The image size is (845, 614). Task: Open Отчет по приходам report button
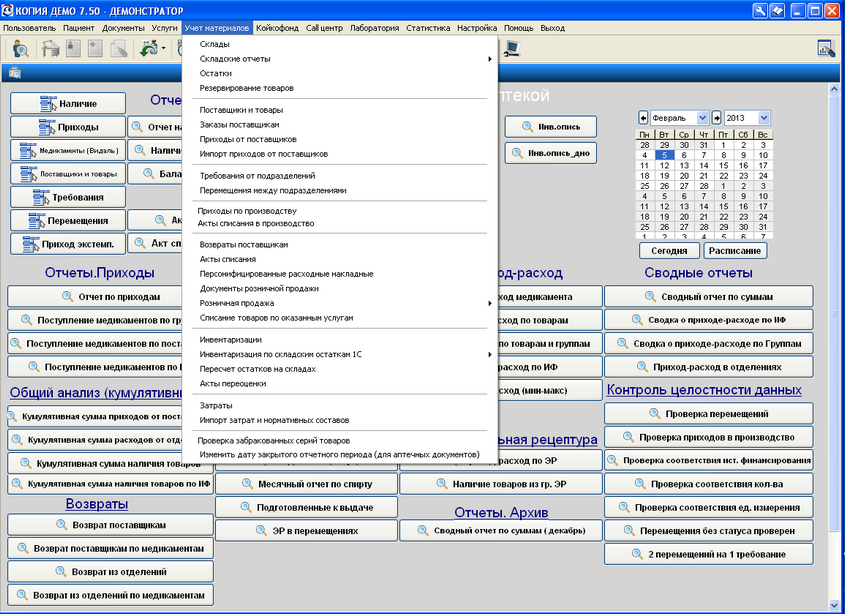[110, 296]
